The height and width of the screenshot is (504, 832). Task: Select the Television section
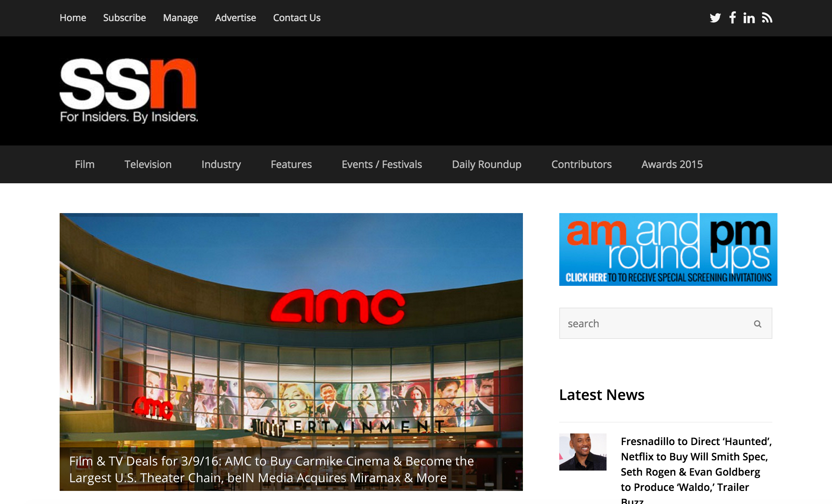click(x=148, y=164)
